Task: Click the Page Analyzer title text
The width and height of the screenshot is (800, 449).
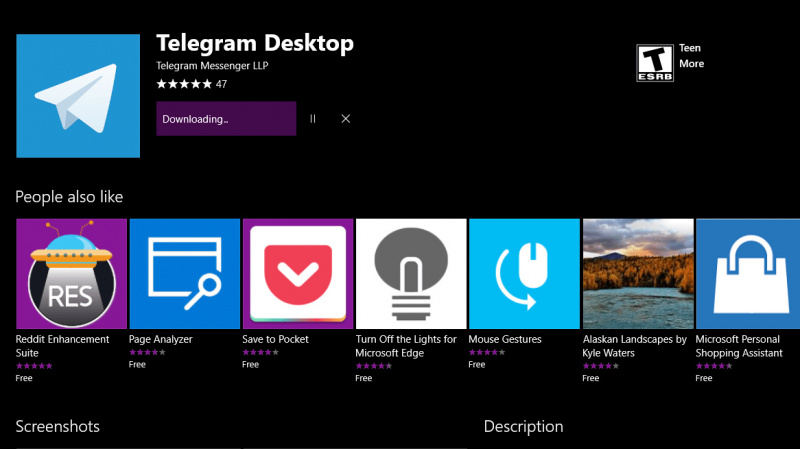Action: 161,339
